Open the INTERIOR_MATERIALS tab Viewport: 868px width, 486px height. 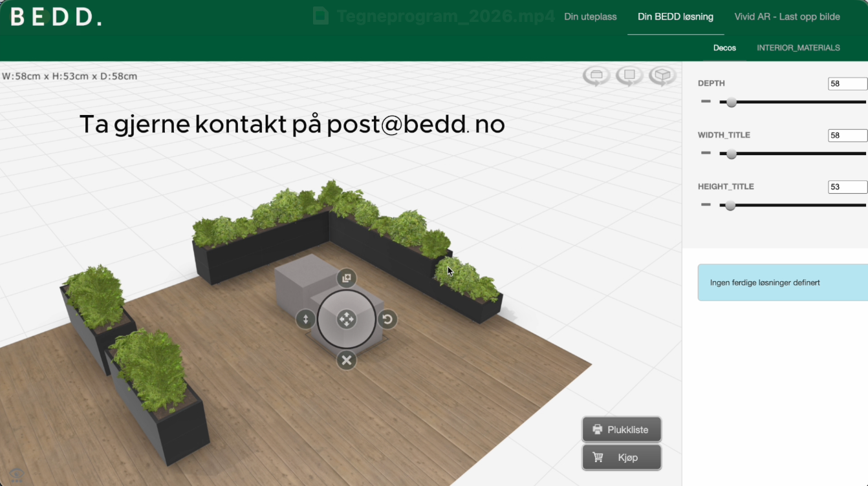click(x=798, y=47)
